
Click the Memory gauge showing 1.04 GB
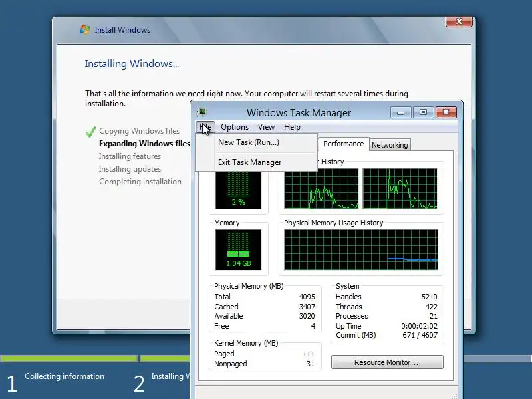(x=238, y=250)
